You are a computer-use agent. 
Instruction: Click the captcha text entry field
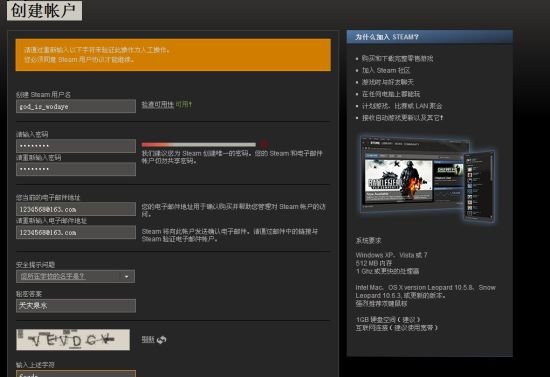76,373
